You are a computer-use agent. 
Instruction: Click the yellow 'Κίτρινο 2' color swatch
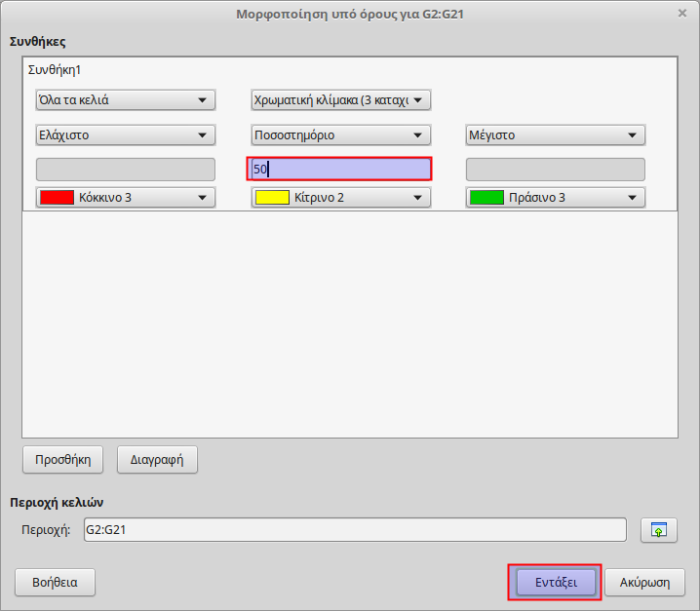[x=272, y=197]
